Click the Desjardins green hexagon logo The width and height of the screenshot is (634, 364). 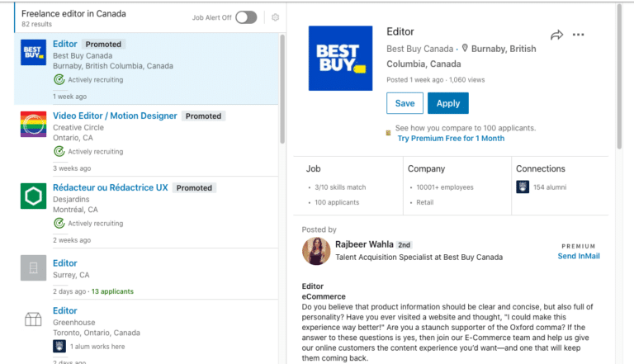coord(34,196)
